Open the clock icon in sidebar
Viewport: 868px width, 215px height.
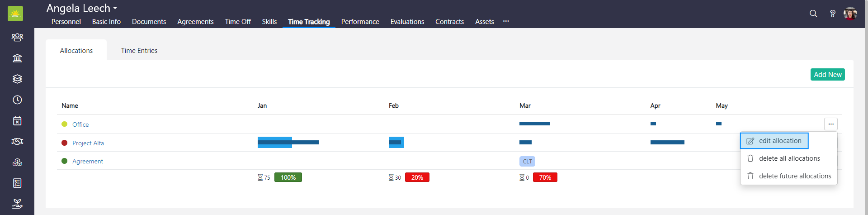click(x=17, y=100)
